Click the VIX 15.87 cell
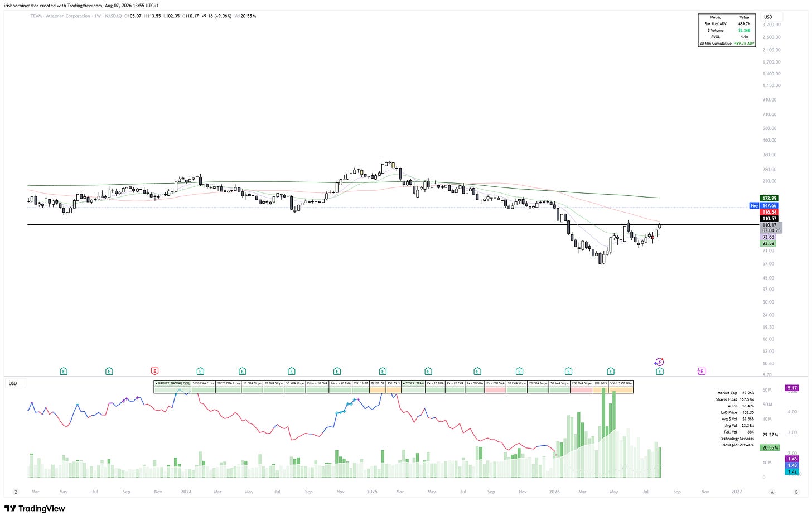The image size is (812, 520). (361, 383)
